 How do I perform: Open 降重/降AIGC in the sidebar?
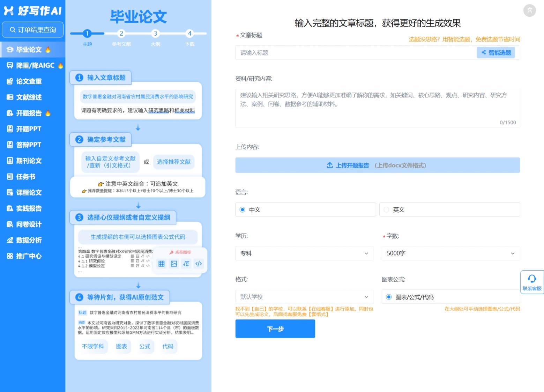pos(35,65)
